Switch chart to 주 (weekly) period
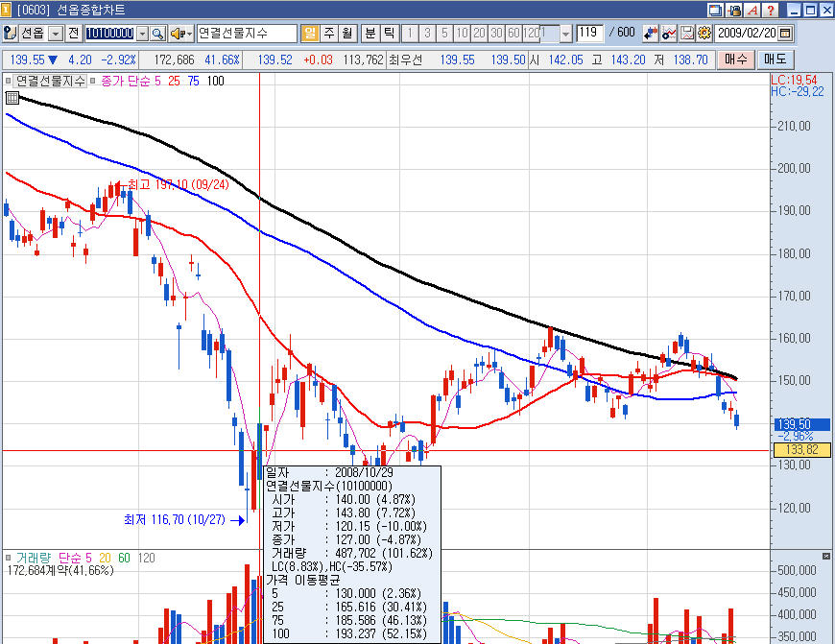The height and width of the screenshot is (644, 835). 329,34
